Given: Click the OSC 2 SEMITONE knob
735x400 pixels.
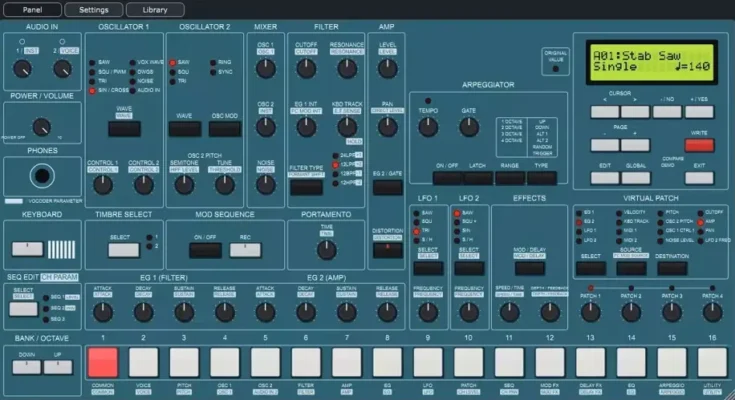Looking at the screenshot, I should 184,185.
